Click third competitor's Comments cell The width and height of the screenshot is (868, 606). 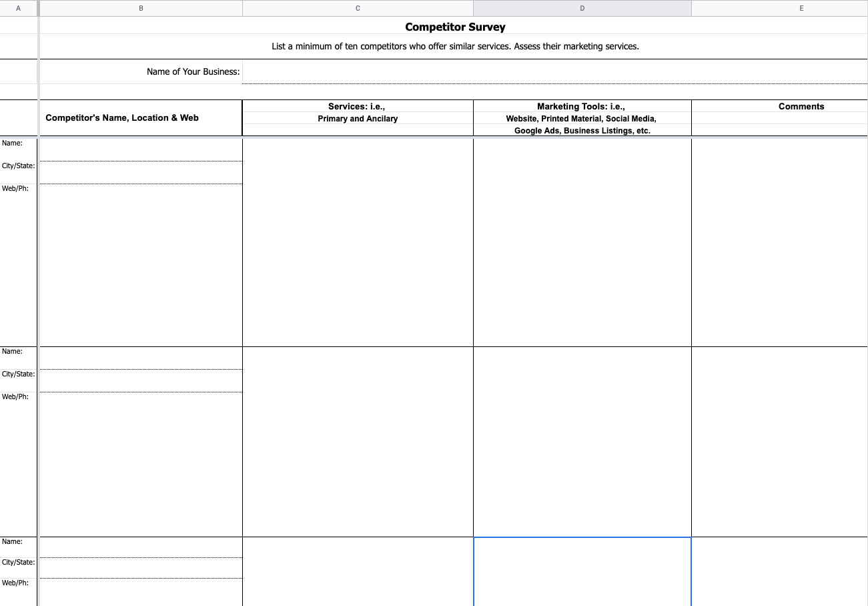780,571
